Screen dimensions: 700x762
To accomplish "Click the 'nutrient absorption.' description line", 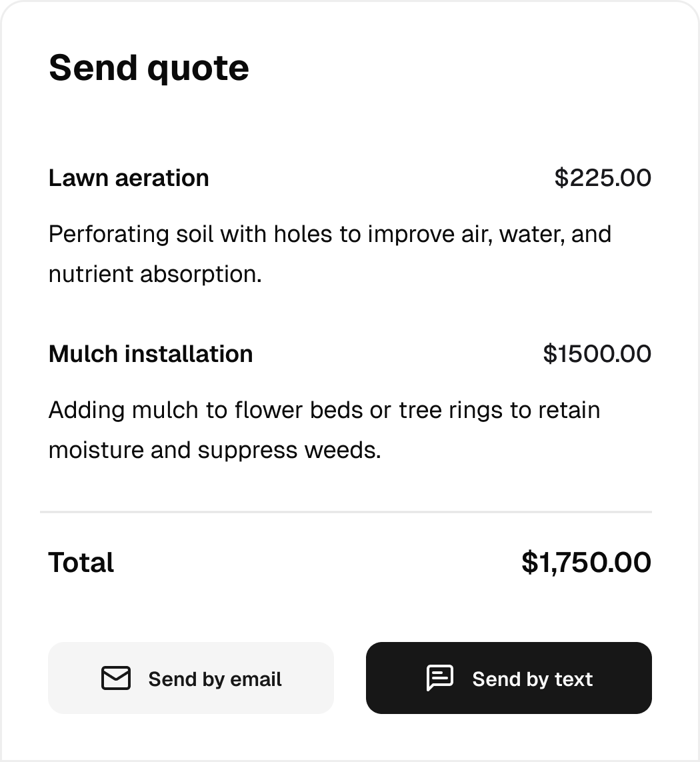I will 155,275.
